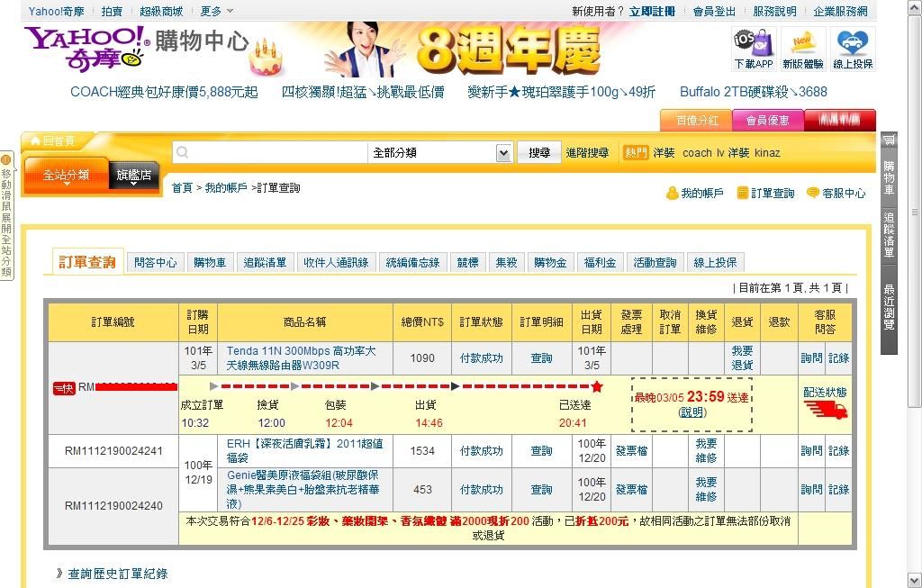The width and height of the screenshot is (922, 588).
Task: Open the 線上投保 tab
Action: (715, 263)
